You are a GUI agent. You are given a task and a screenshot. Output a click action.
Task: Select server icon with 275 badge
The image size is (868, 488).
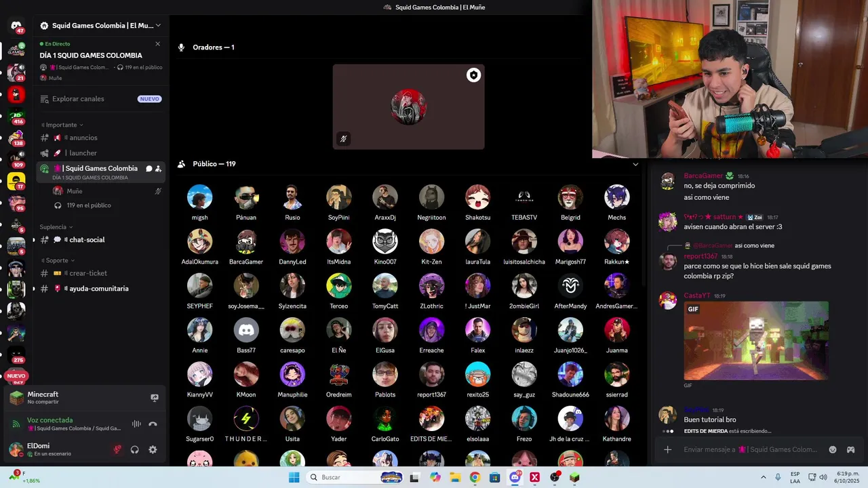pyautogui.click(x=16, y=354)
